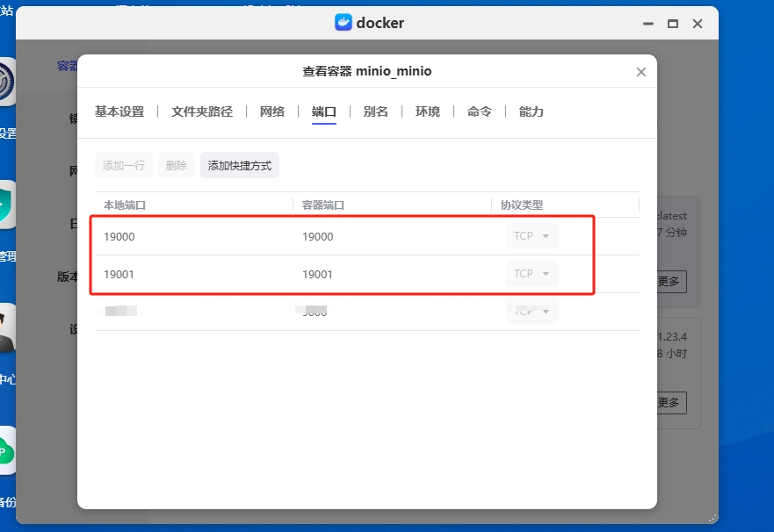Open the 网络 tab
The image size is (774, 532).
click(272, 111)
